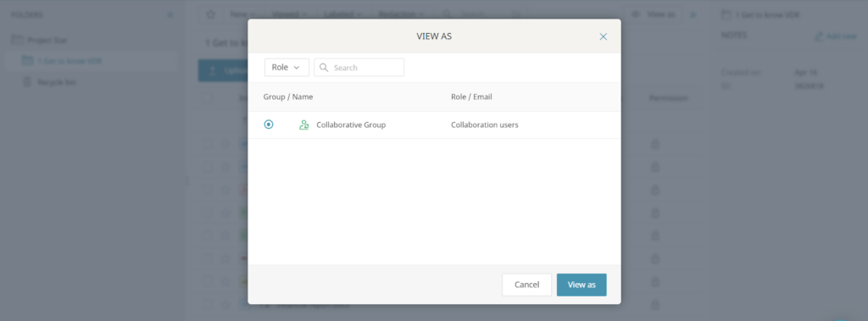868x321 pixels.
Task: Confirm with the blue View as button
Action: pyautogui.click(x=581, y=285)
